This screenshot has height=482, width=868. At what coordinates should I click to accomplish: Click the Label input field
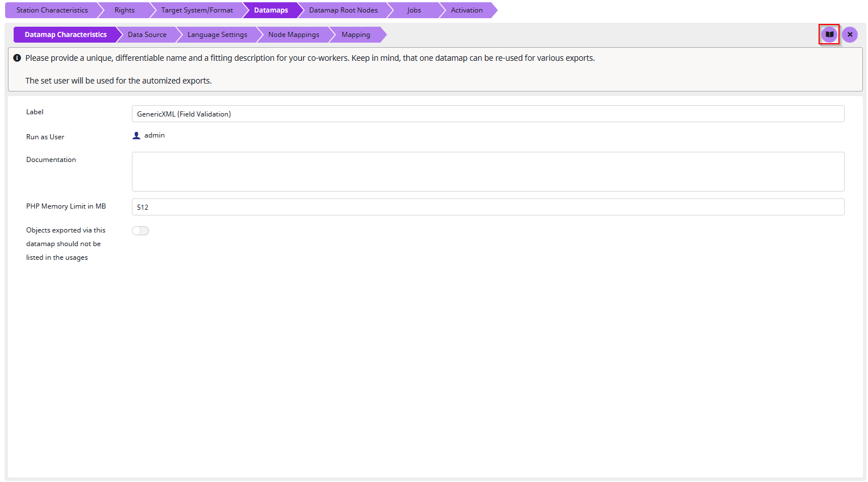[488, 114]
